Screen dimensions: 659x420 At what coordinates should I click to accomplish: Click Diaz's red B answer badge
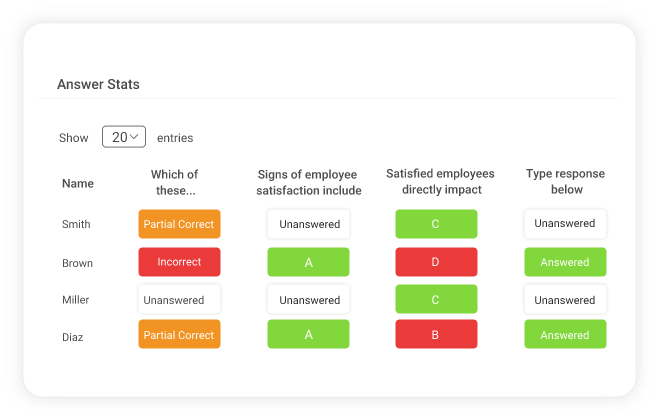(436, 335)
